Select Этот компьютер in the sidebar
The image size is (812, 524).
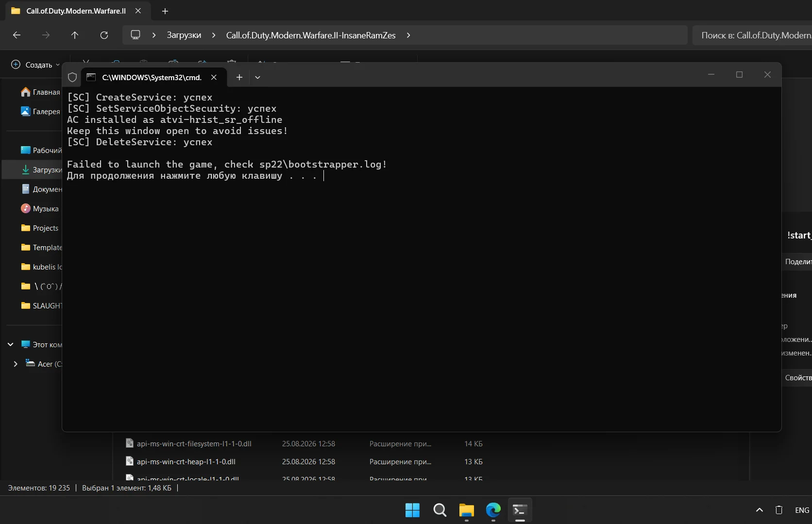pyautogui.click(x=42, y=344)
